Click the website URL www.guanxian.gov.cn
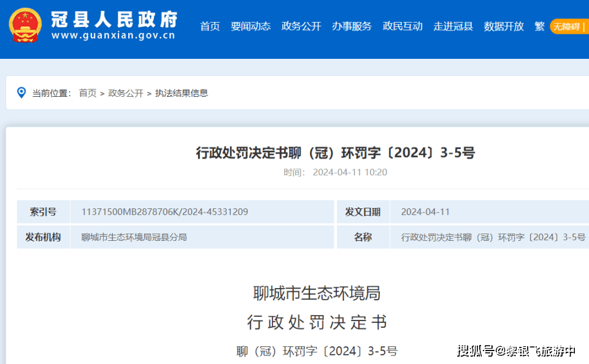The width and height of the screenshot is (589, 364). tap(114, 36)
